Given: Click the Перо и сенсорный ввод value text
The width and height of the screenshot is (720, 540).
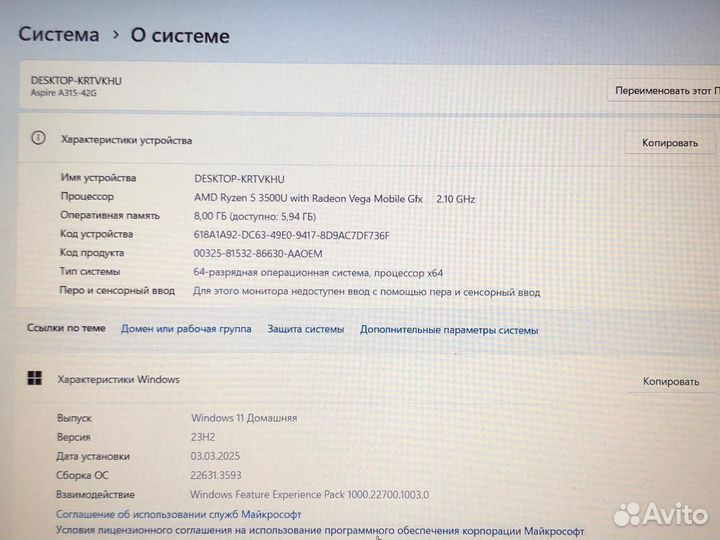Looking at the screenshot, I should [x=366, y=292].
